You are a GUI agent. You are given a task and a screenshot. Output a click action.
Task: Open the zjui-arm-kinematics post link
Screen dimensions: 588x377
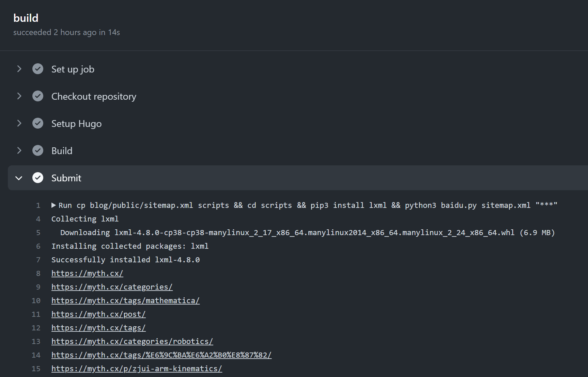(137, 369)
